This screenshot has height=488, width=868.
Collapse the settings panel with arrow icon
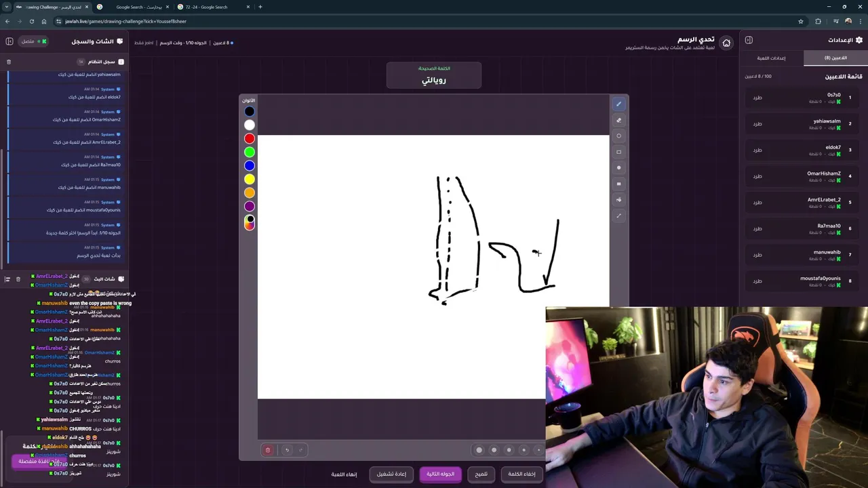(749, 40)
